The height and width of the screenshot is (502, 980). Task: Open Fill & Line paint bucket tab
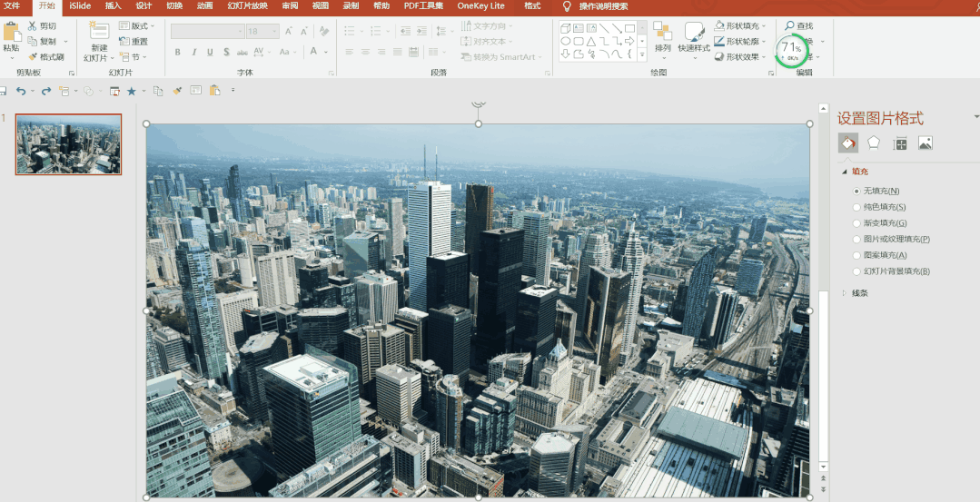click(x=848, y=143)
